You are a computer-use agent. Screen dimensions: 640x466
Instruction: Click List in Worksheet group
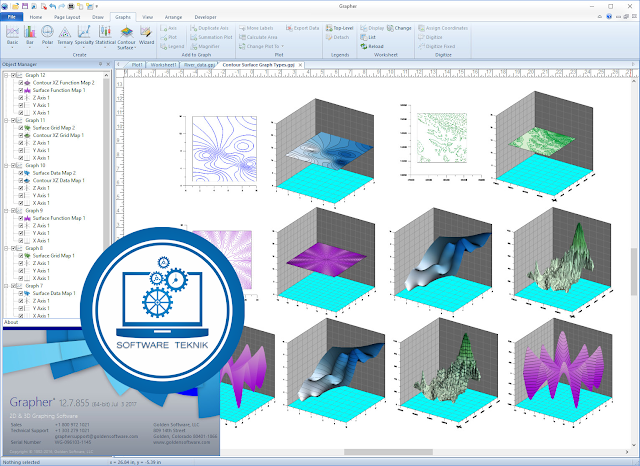(368, 37)
